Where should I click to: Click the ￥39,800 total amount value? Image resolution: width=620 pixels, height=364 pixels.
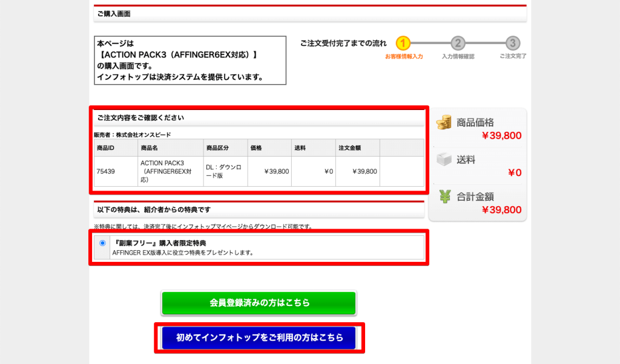tap(501, 210)
